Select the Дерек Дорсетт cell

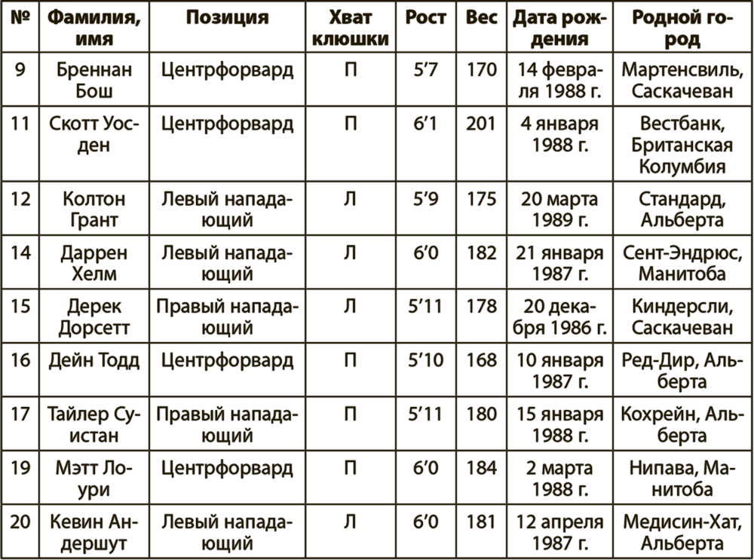94,317
